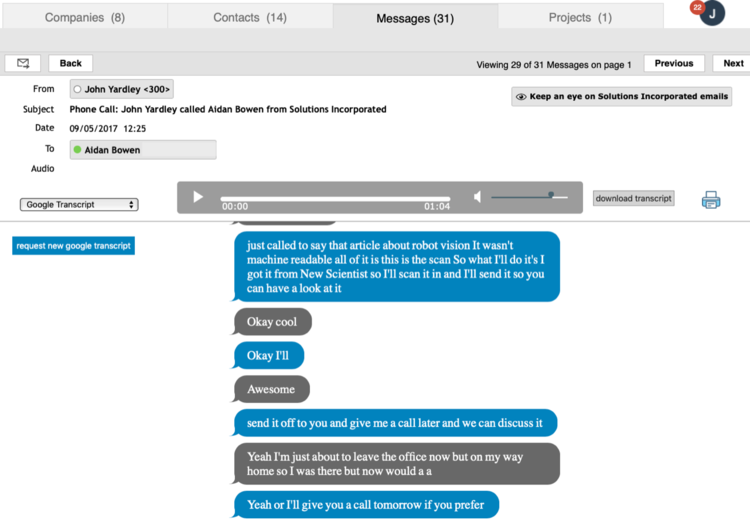The width and height of the screenshot is (750, 523).
Task: Select the Messages tab
Action: [414, 18]
